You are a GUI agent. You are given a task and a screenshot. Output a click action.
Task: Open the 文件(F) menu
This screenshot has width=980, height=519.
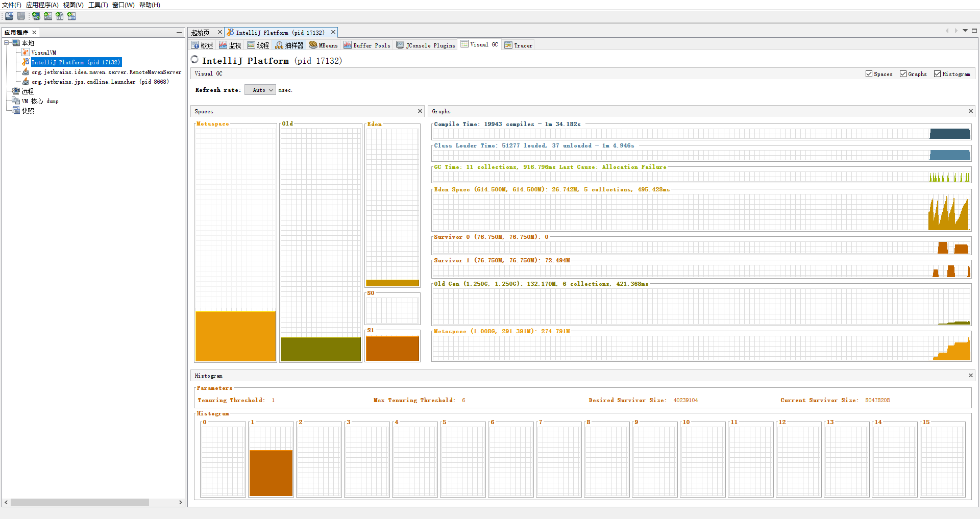coord(12,5)
